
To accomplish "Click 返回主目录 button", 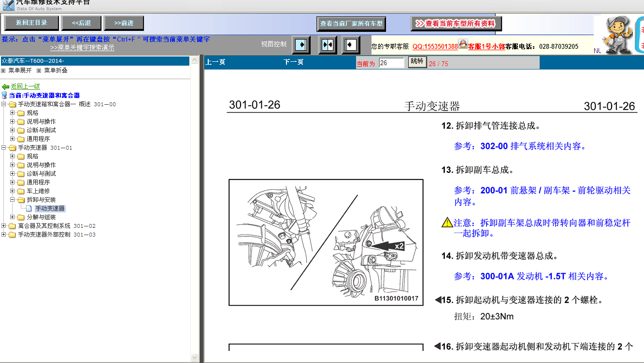I will [x=31, y=23].
